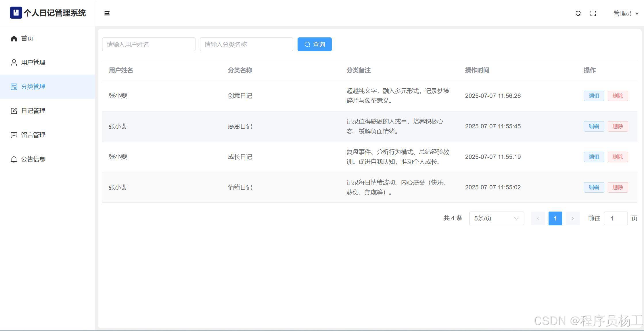Edit the 创意日记 category row

(594, 96)
